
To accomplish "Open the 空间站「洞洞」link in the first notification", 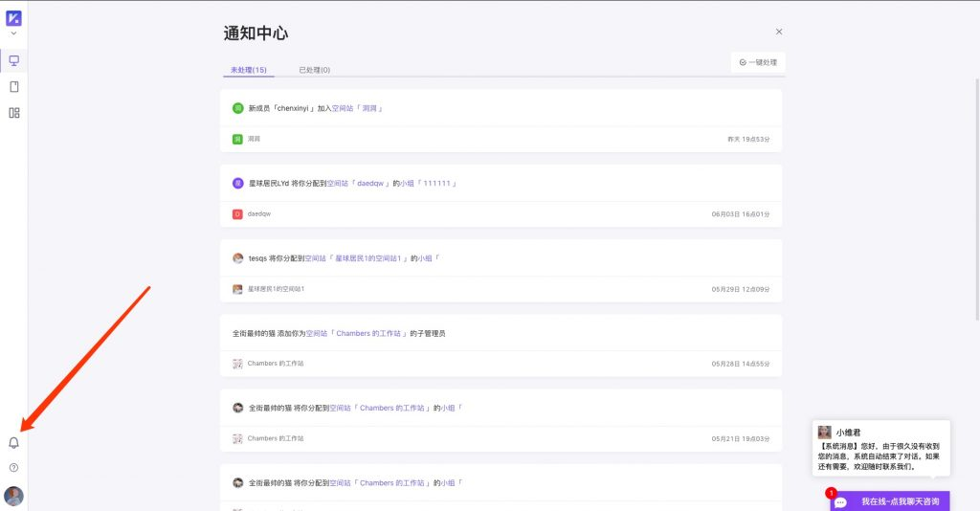I will (358, 108).
